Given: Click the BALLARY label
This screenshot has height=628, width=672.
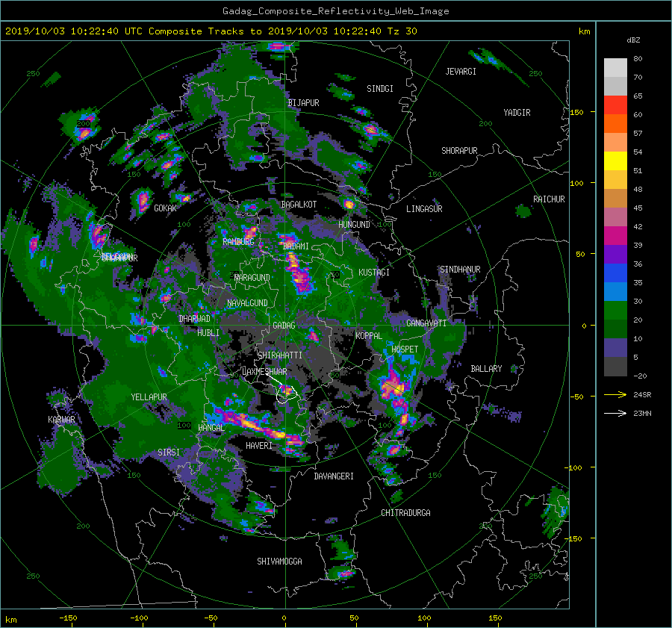Looking at the screenshot, I should click(486, 369).
